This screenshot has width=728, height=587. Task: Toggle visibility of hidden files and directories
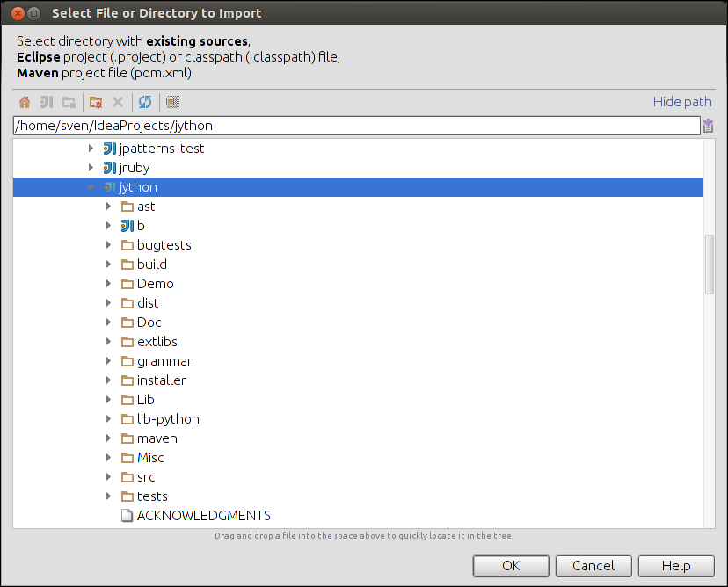(172, 102)
